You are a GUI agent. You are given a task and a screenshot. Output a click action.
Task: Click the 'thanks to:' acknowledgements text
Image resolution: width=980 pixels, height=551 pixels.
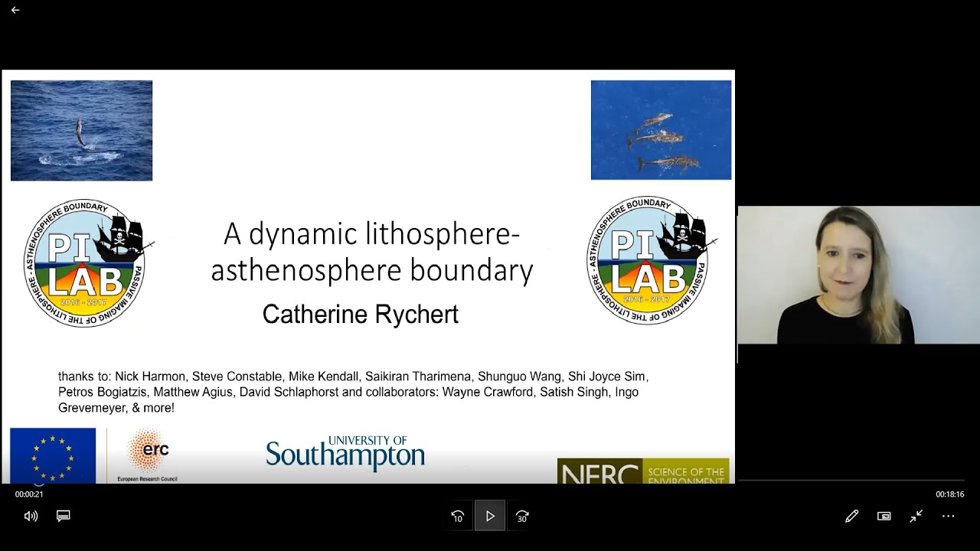pyautogui.click(x=353, y=392)
